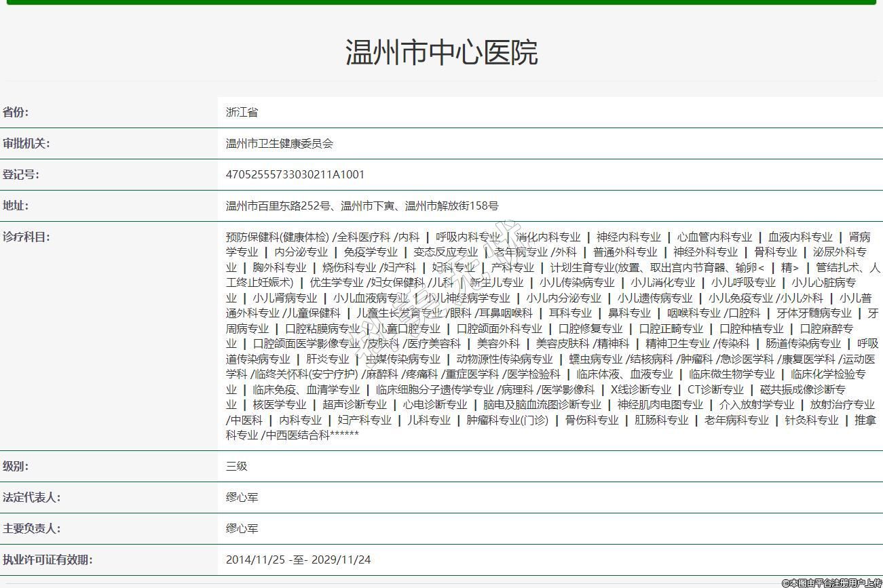Select the 法定代表人 field label
The height and width of the screenshot is (588, 883).
(x=31, y=498)
